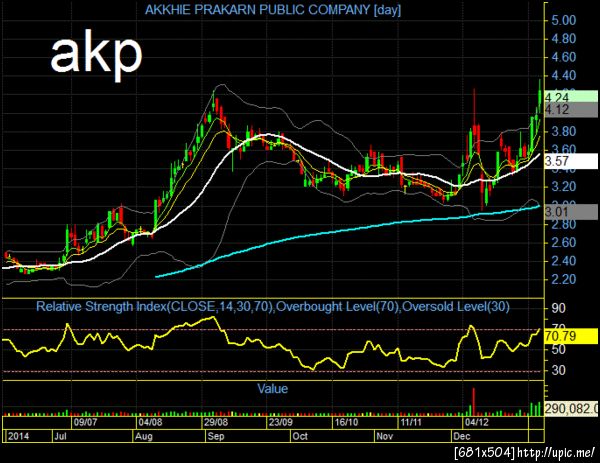
Task: Click the 04/08 date marker
Action: (150, 422)
